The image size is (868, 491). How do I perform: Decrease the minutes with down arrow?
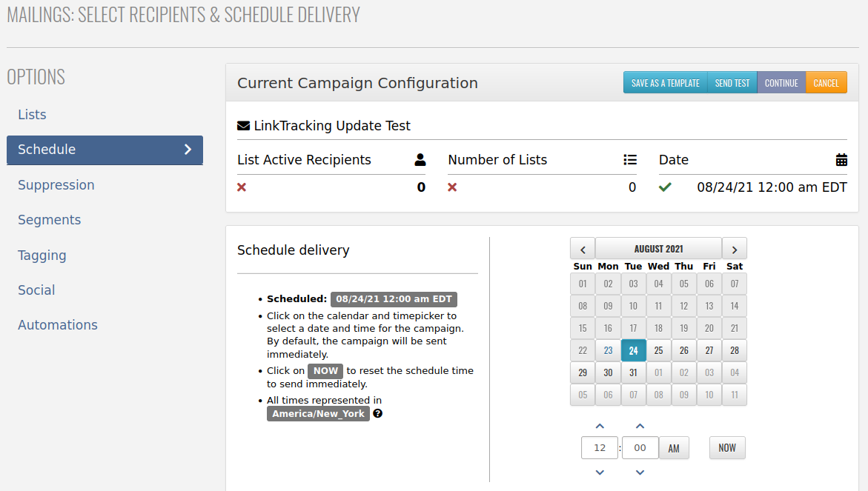(640, 472)
